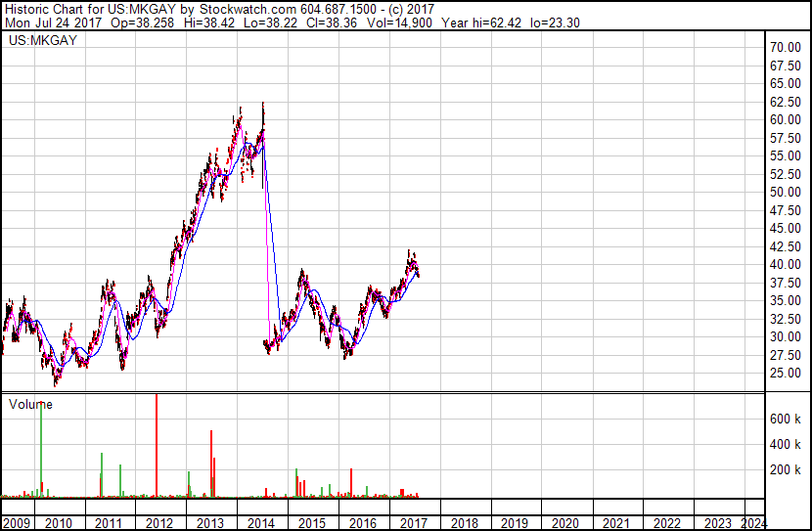This screenshot has width=812, height=531.
Task: Select the 2021 year label on axis
Action: click(x=616, y=523)
